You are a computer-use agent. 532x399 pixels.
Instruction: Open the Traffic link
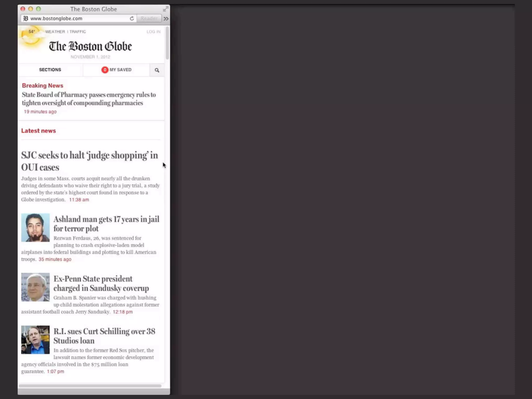coord(78,32)
